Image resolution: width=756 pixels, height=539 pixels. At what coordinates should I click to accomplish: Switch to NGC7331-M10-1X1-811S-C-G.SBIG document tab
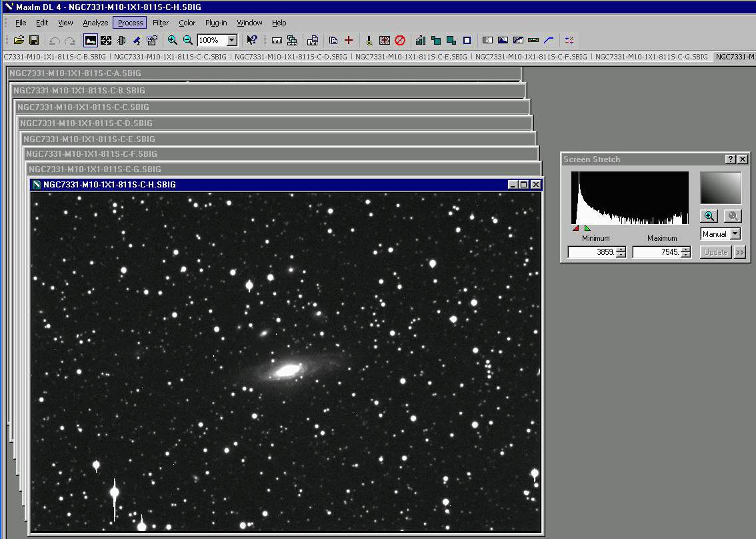point(651,57)
